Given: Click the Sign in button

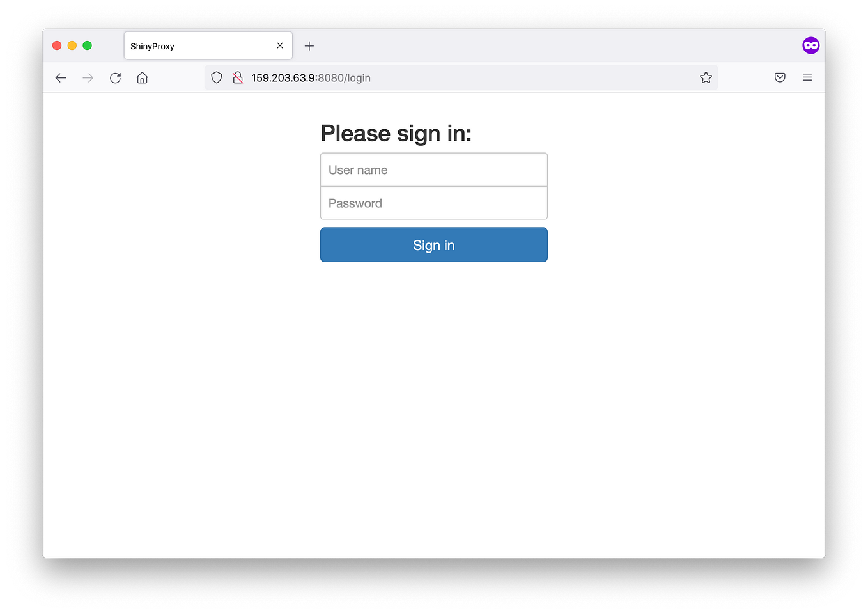Looking at the screenshot, I should click(x=434, y=245).
